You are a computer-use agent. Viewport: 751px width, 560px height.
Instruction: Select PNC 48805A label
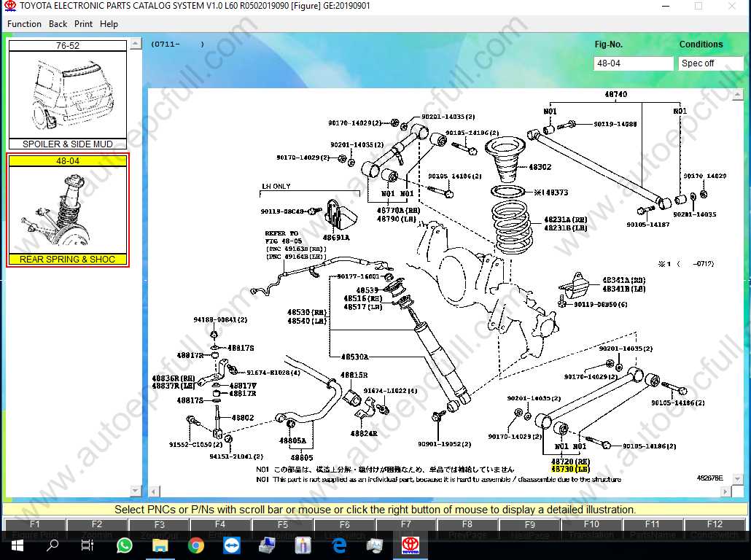[292, 440]
